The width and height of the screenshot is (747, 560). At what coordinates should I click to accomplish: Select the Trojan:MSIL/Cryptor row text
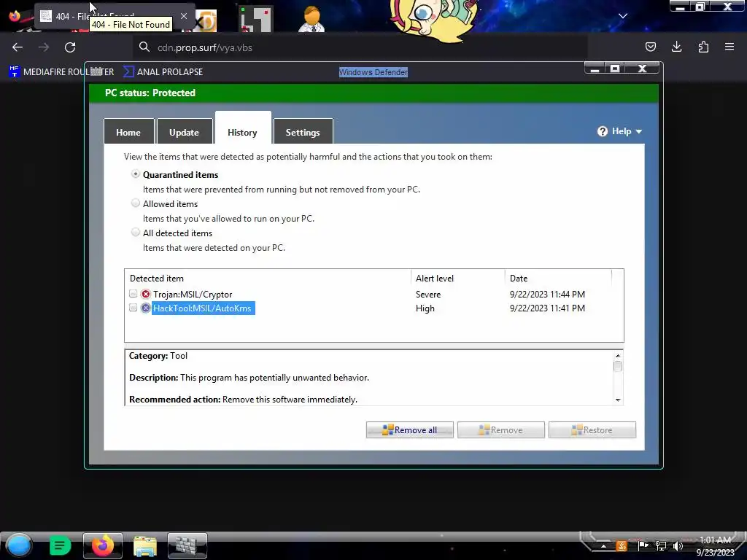pos(193,295)
